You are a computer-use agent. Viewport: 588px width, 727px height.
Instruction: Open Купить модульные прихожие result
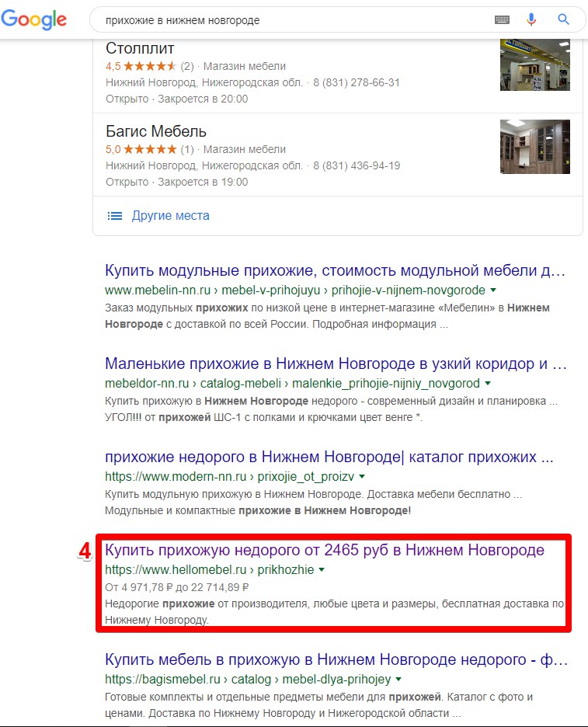[x=335, y=270]
